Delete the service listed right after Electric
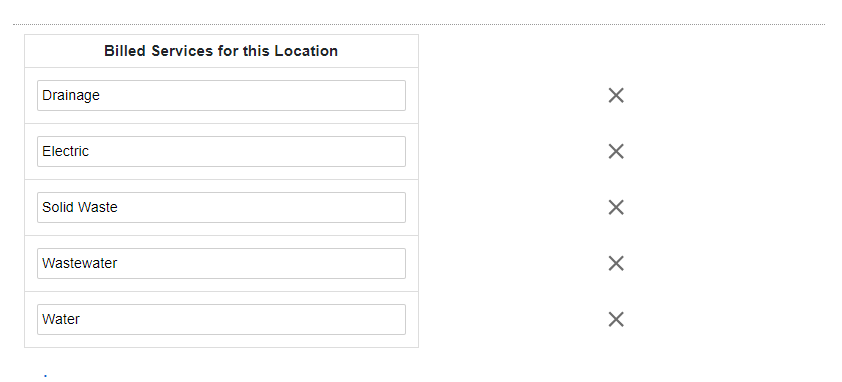842x382 pixels. click(x=616, y=207)
